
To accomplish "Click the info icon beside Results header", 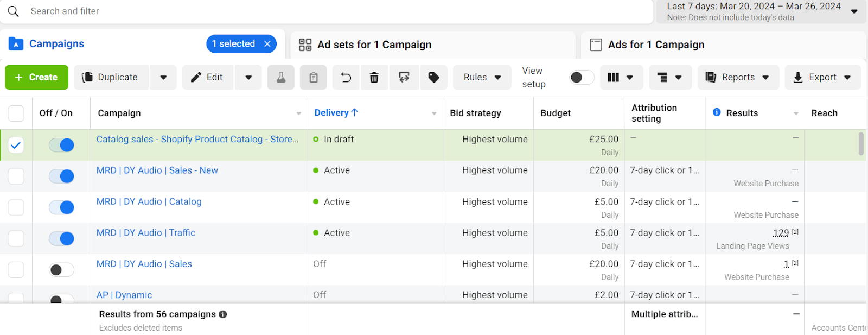I will pos(717,112).
